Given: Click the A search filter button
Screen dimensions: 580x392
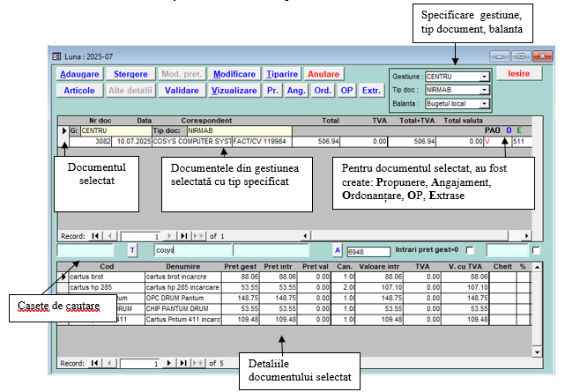Looking at the screenshot, I should (x=337, y=250).
